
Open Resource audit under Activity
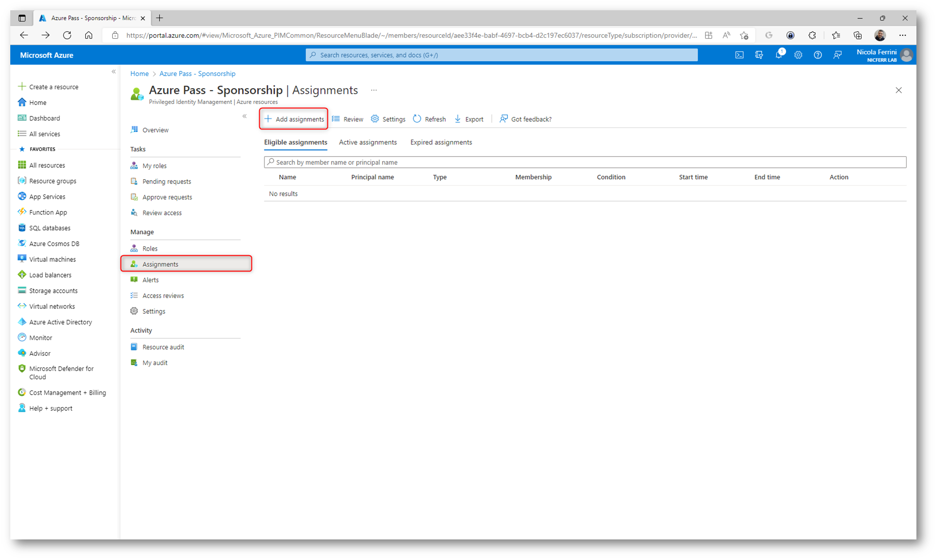(x=163, y=347)
